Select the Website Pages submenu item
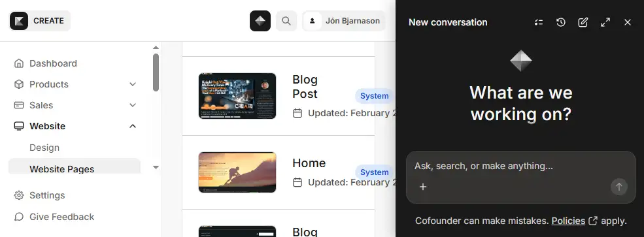This screenshot has height=237, width=644. point(75,166)
